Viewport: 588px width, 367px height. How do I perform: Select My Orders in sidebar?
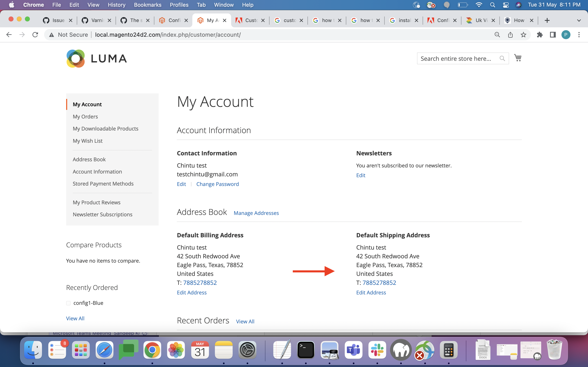(x=85, y=116)
